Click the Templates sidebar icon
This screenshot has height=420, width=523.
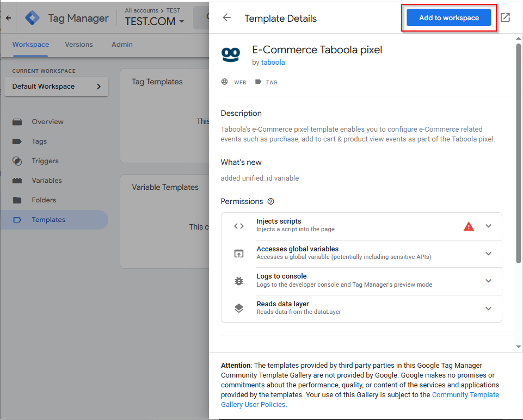click(x=17, y=220)
